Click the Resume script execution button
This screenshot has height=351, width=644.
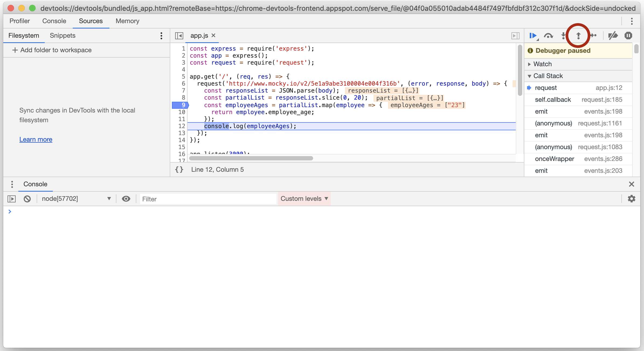tap(534, 35)
